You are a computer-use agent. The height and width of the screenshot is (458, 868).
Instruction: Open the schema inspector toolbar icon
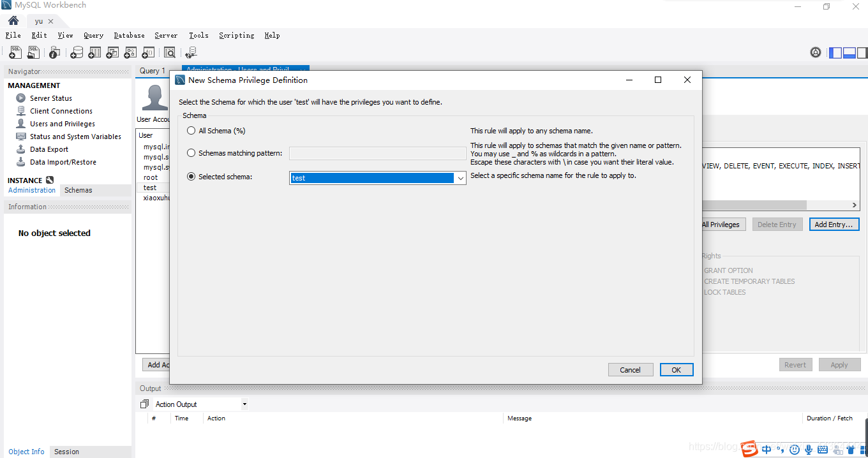(x=55, y=53)
